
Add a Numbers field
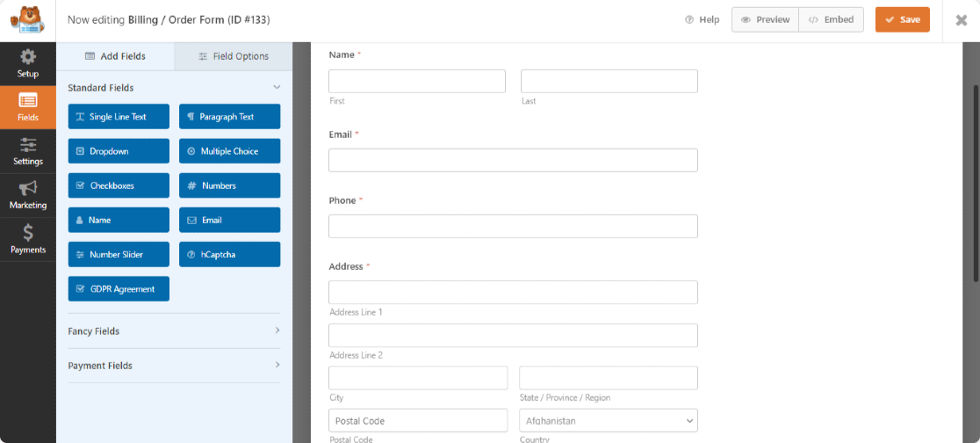229,185
